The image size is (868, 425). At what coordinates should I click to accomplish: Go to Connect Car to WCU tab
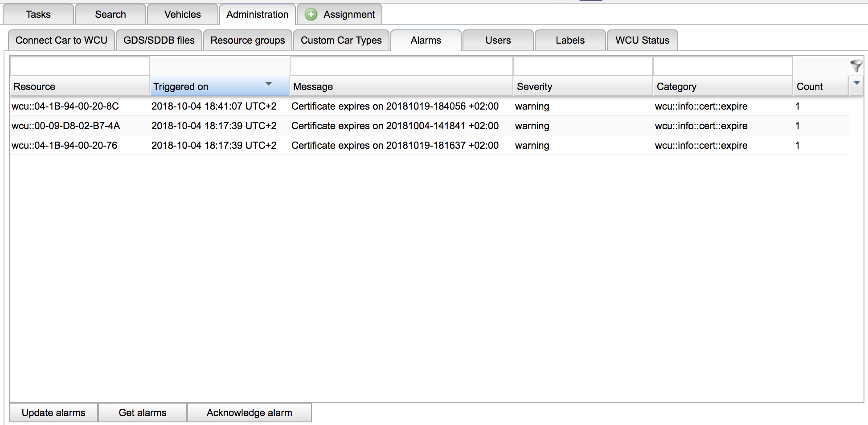pos(61,41)
